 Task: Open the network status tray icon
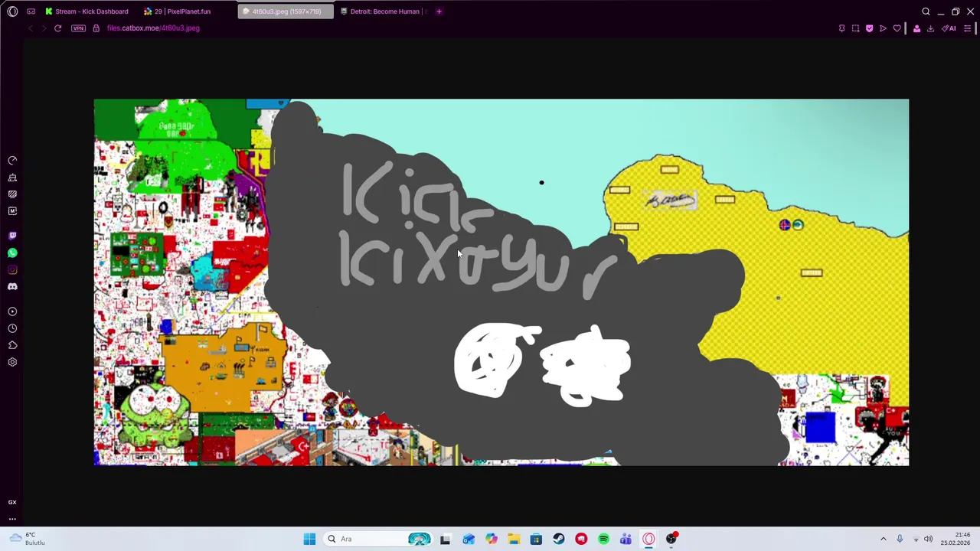tap(916, 539)
